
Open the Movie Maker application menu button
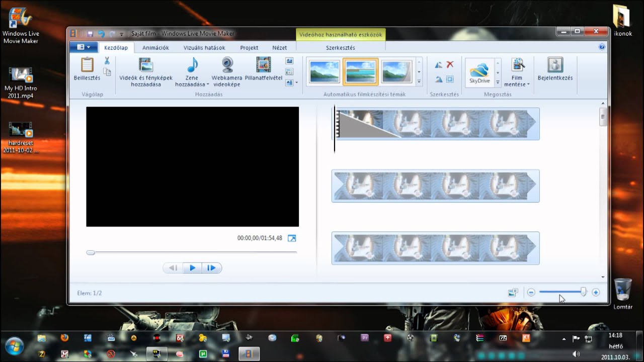tap(84, 47)
